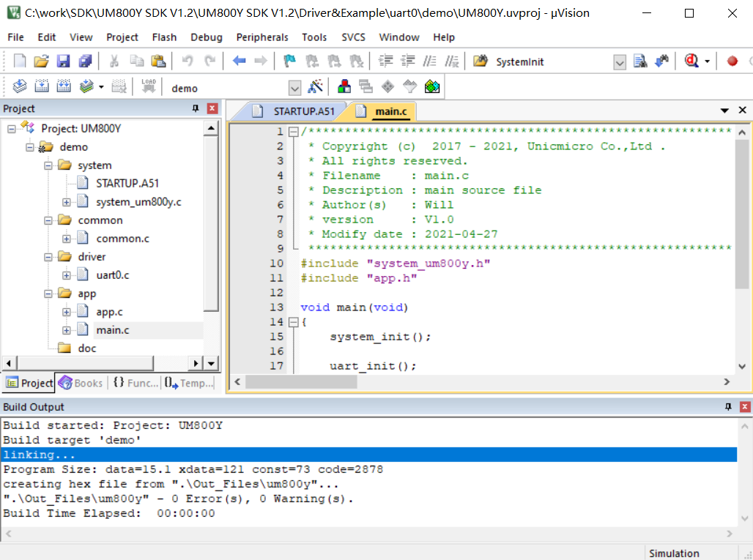Toggle auto-hide pin on Build Output panel
This screenshot has width=753, height=560.
[728, 406]
